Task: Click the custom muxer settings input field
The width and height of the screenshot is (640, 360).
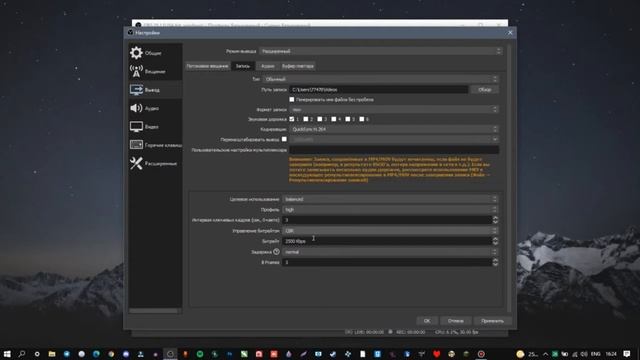Action: [x=394, y=150]
